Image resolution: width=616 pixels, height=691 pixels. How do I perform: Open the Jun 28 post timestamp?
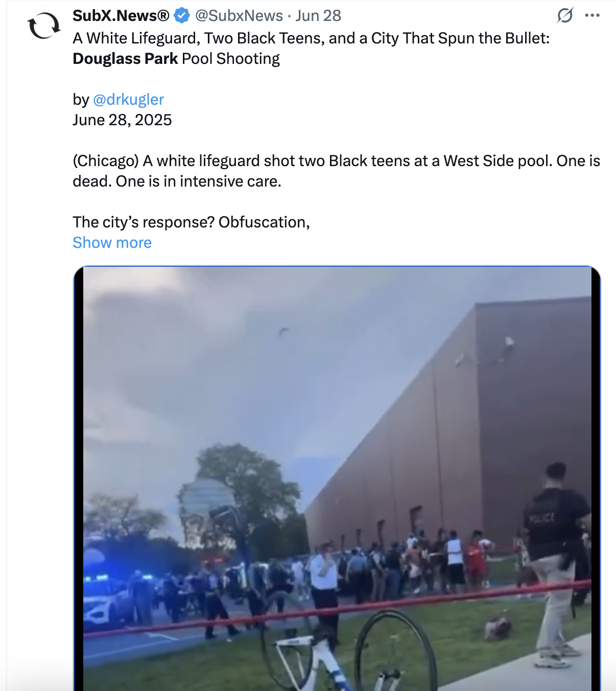tap(318, 16)
